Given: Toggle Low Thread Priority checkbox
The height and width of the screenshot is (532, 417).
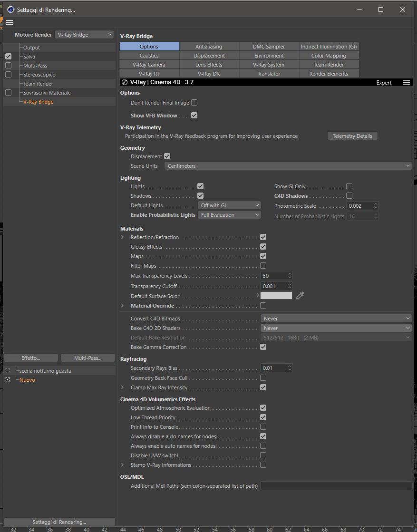Looking at the screenshot, I should pos(263,417).
